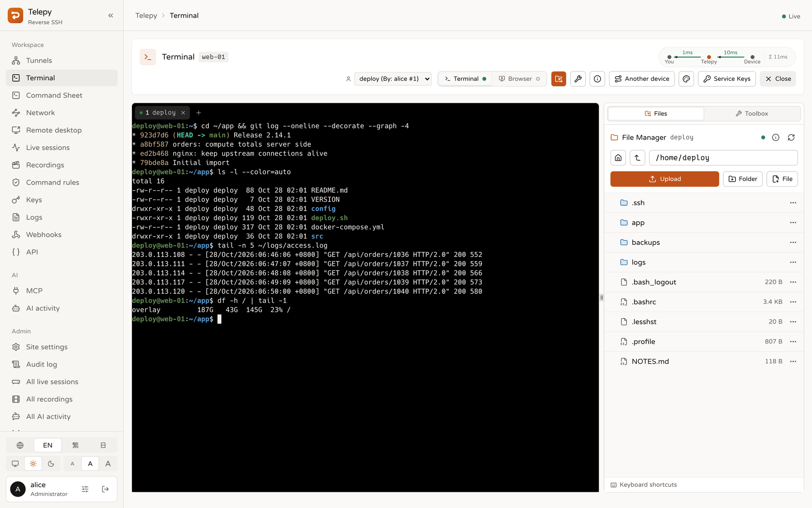The height and width of the screenshot is (508, 812).
Task: Switch to the Files tab
Action: pyautogui.click(x=656, y=113)
